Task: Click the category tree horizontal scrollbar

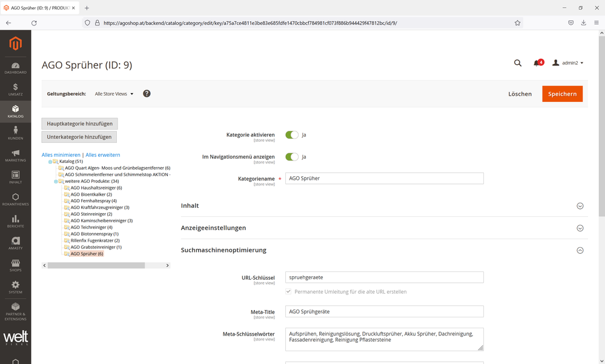Action: pyautogui.click(x=96, y=265)
